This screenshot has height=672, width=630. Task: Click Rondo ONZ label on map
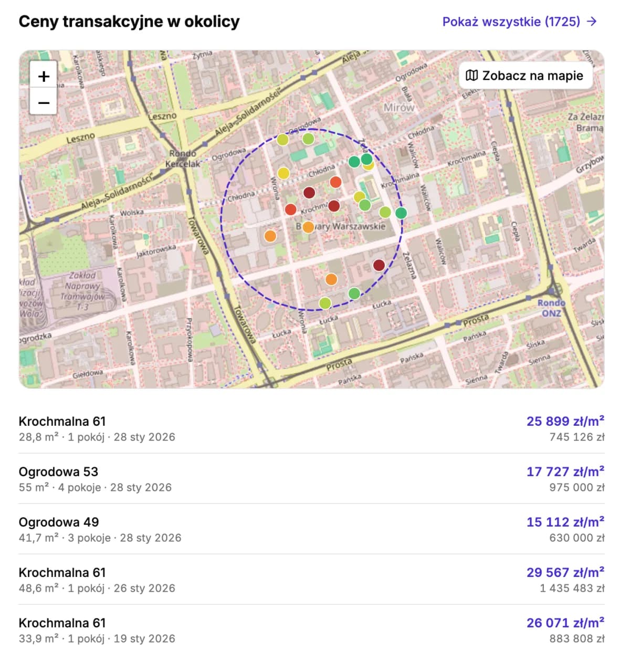551,308
